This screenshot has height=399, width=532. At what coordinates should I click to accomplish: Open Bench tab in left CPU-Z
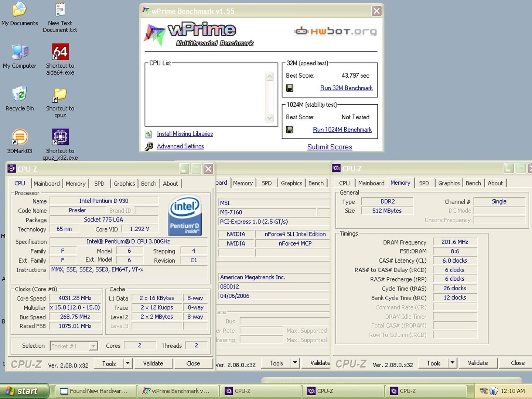pyautogui.click(x=149, y=184)
